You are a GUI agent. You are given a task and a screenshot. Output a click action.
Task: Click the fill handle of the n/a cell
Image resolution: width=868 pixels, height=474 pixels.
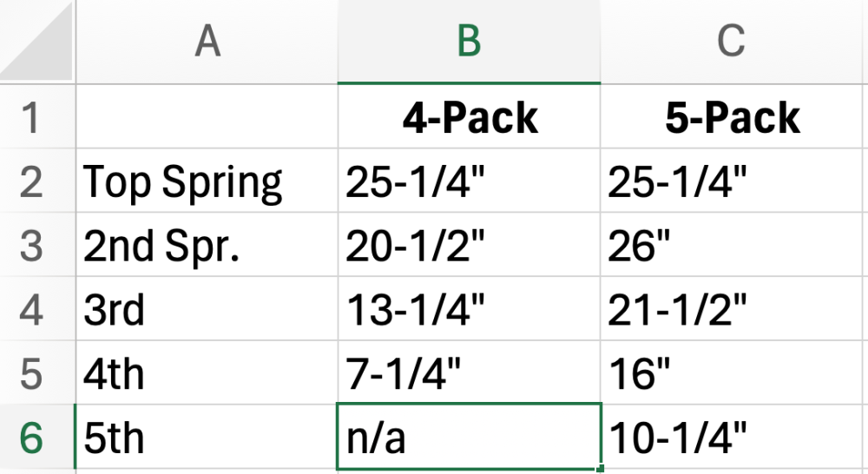coord(600,469)
